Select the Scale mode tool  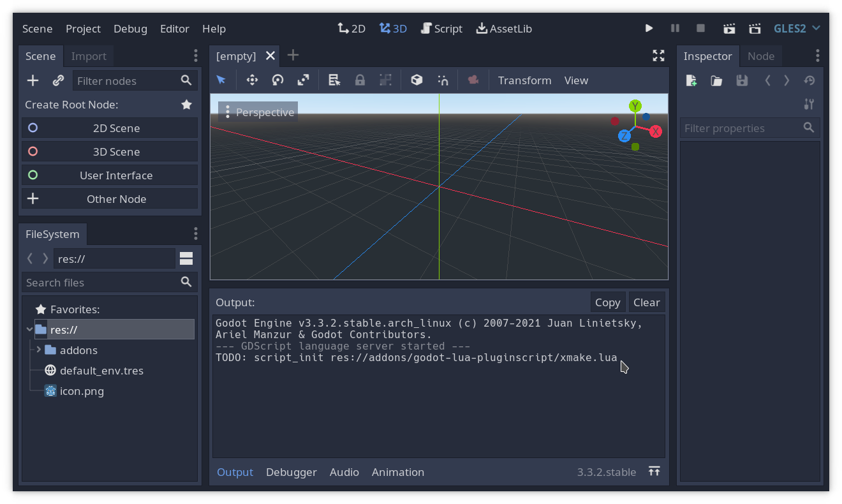[x=303, y=80]
